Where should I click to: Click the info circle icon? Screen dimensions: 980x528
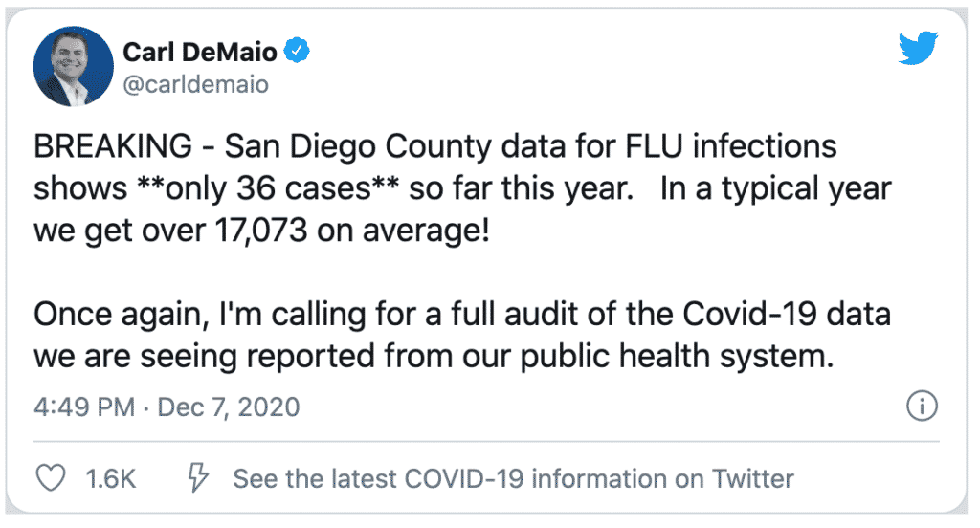[921, 407]
